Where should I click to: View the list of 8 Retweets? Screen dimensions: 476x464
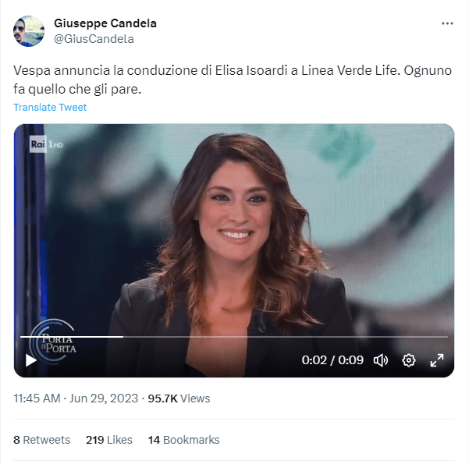click(41, 440)
